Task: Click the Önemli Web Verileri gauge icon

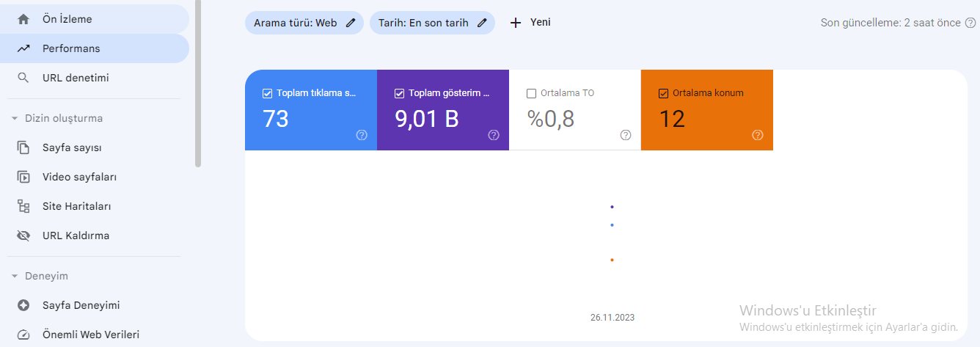Action: pyautogui.click(x=23, y=335)
